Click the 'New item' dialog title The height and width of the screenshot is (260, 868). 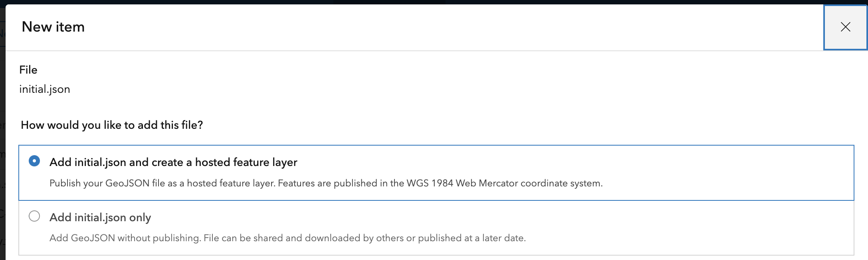pyautogui.click(x=54, y=27)
